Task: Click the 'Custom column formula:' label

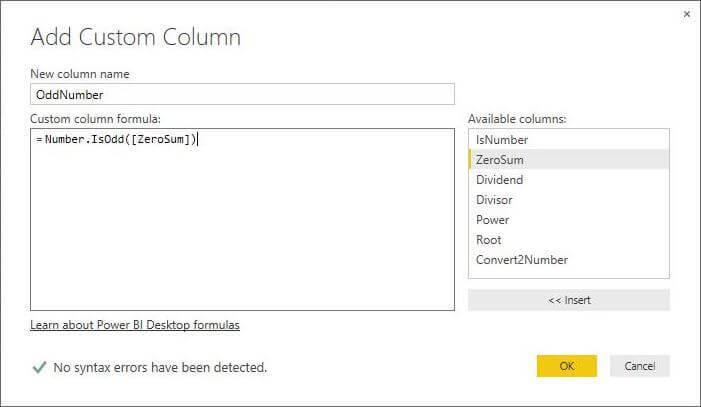Action: 96,118
